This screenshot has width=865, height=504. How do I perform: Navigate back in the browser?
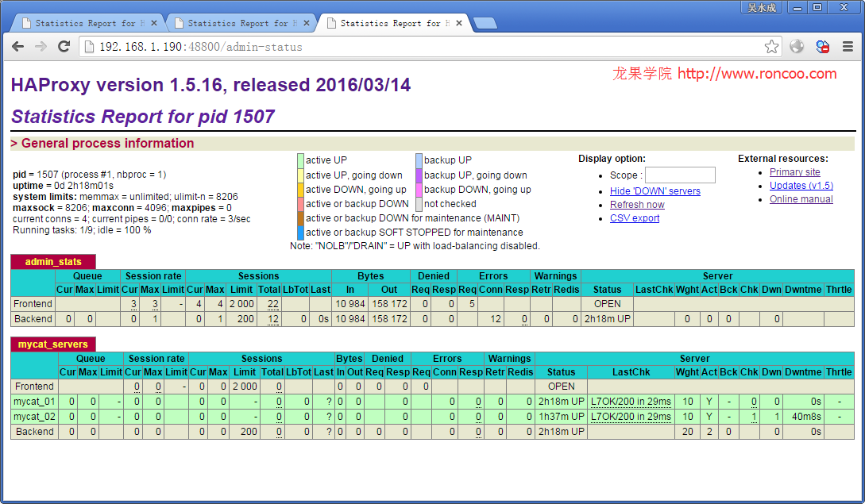point(17,47)
